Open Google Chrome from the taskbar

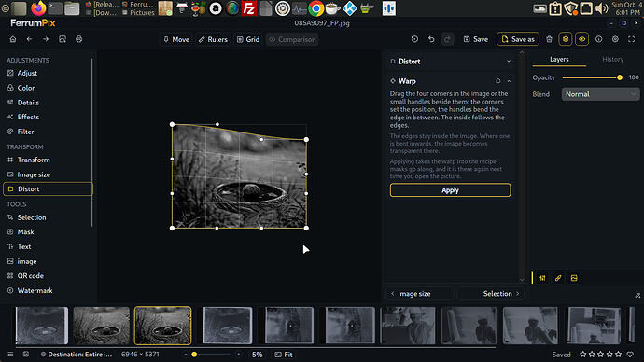[x=315, y=8]
